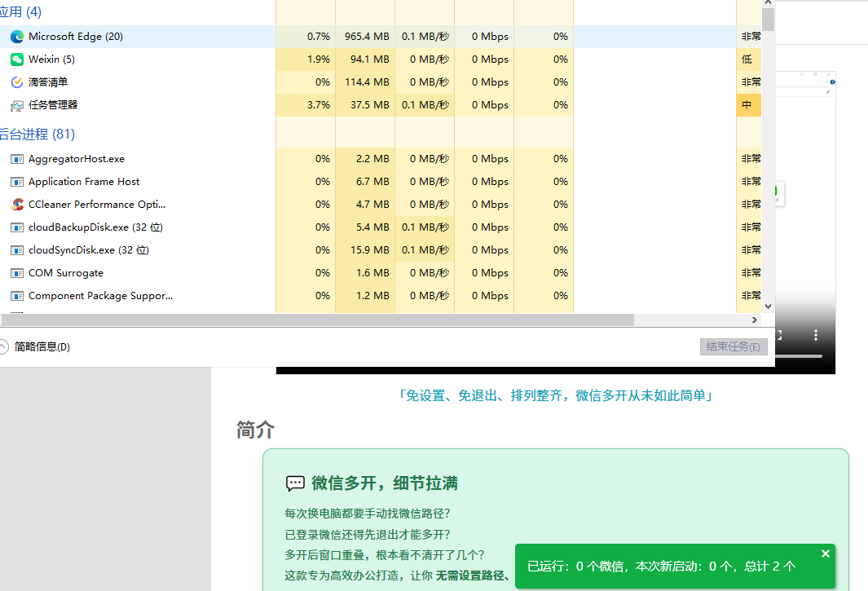Screen dimensions: 868x591
Task: Select cloudSyncDisk.exe (32 位) name
Action: 89,250
